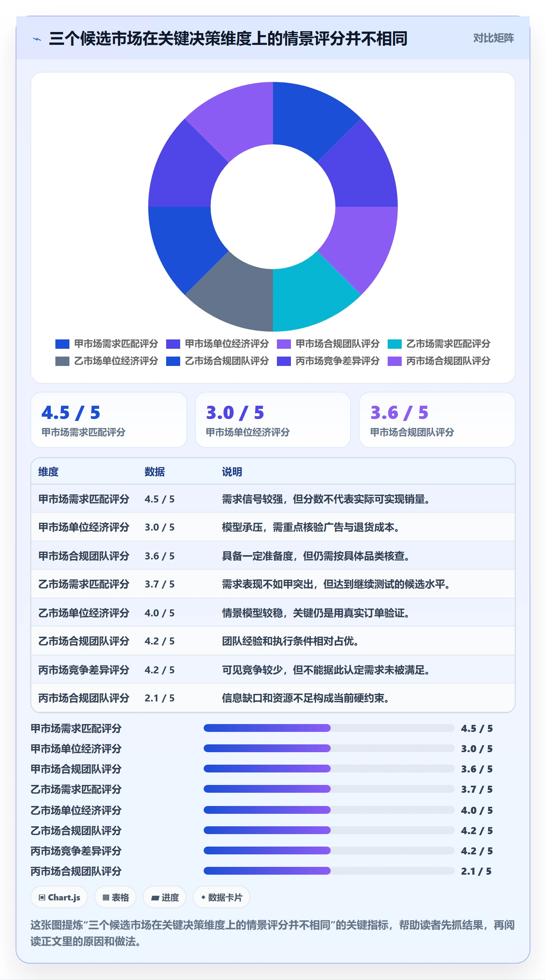The width and height of the screenshot is (546, 980).
Task: Open the 3.6 / 5 data card
Action: 437,420
